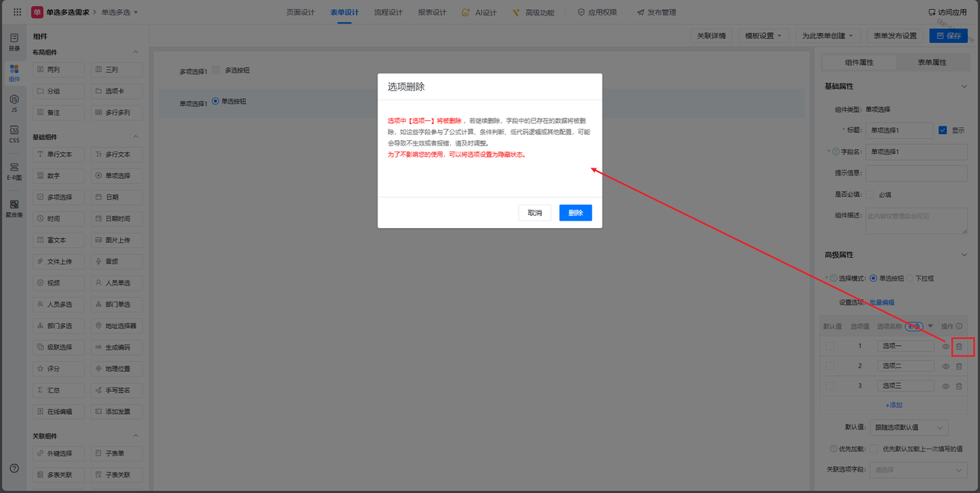This screenshot has width=980, height=493.
Task: Click the help icon at bottom left
Action: tap(14, 468)
